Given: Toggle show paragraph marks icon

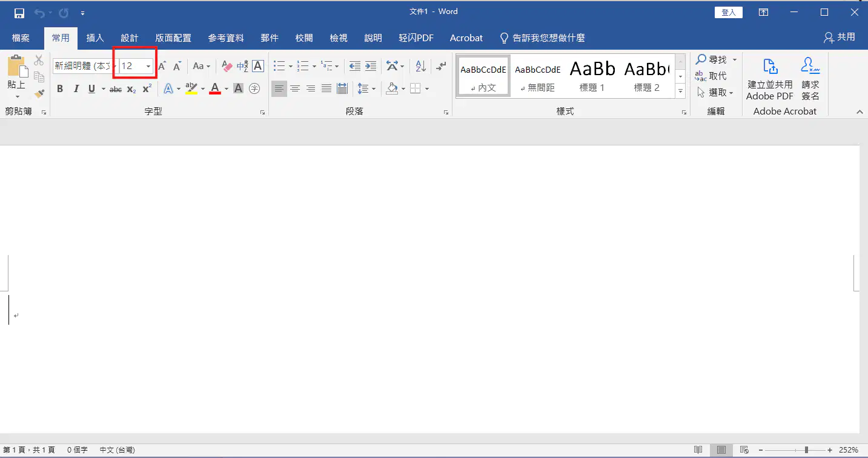Looking at the screenshot, I should pos(442,66).
